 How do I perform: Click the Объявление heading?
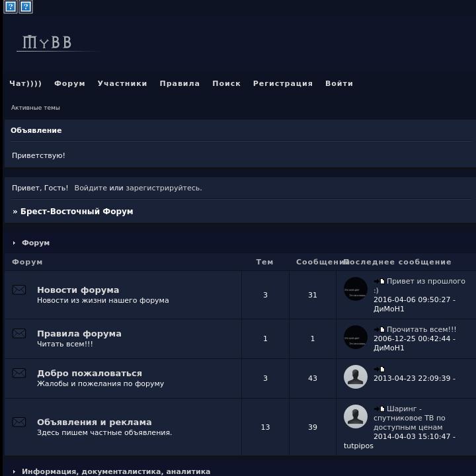[36, 130]
